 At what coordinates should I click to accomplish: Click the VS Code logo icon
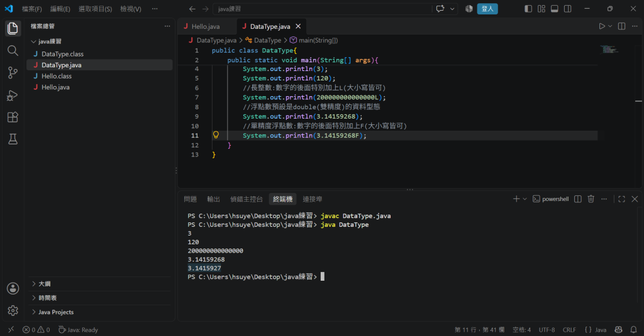point(9,9)
